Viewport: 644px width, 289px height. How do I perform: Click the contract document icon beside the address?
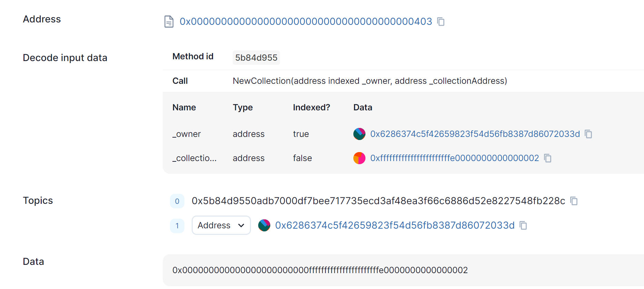pyautogui.click(x=169, y=22)
